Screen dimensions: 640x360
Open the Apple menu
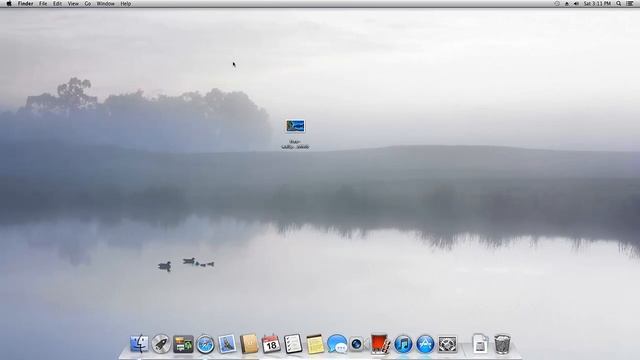(9, 4)
